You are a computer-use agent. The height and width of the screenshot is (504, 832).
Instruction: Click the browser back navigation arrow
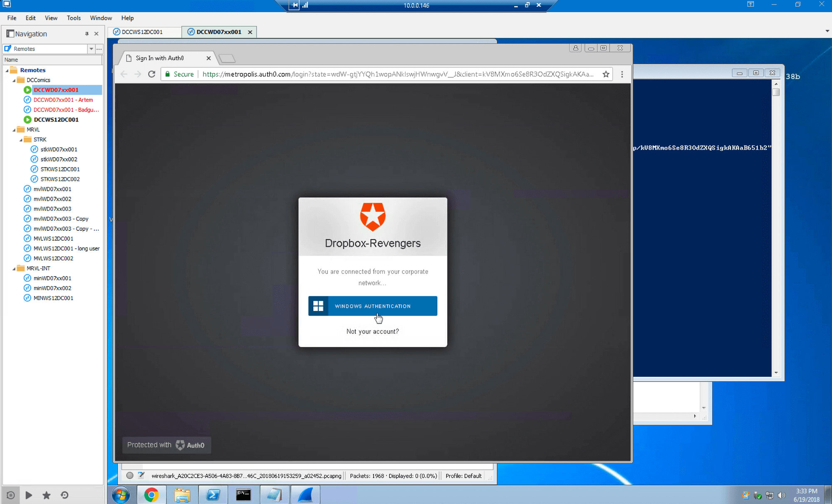click(x=124, y=74)
